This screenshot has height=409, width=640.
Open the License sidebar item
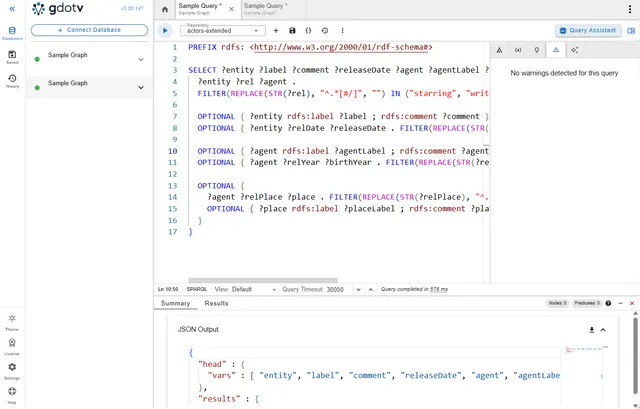tap(12, 347)
